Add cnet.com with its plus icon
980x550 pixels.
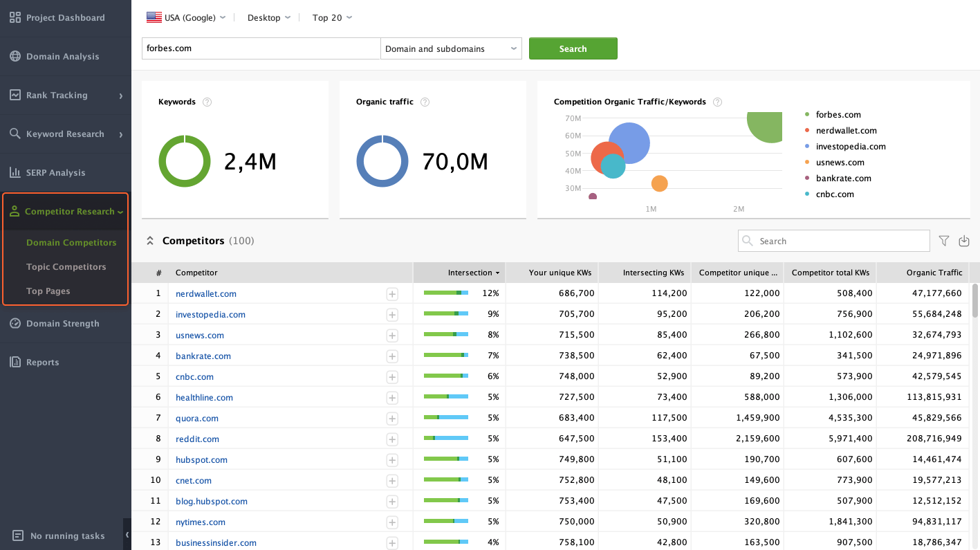[x=392, y=481]
